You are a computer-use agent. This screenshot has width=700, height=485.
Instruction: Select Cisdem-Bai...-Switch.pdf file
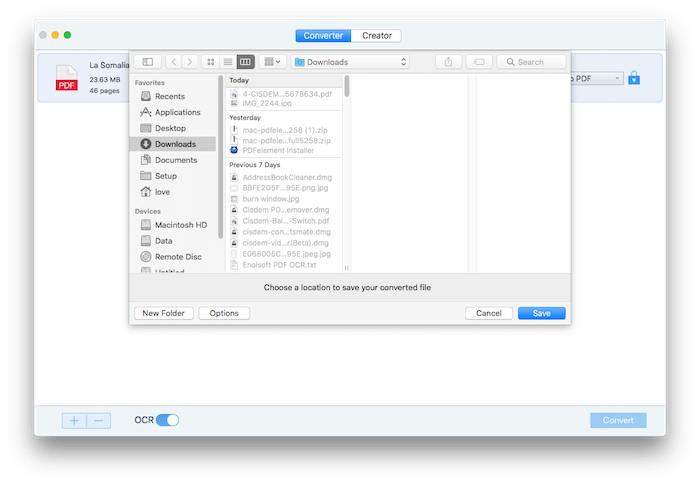click(284, 222)
